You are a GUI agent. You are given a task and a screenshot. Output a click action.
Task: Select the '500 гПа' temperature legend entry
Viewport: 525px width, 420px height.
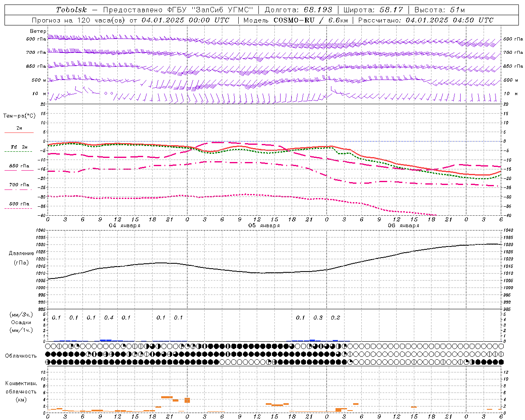[19, 204]
